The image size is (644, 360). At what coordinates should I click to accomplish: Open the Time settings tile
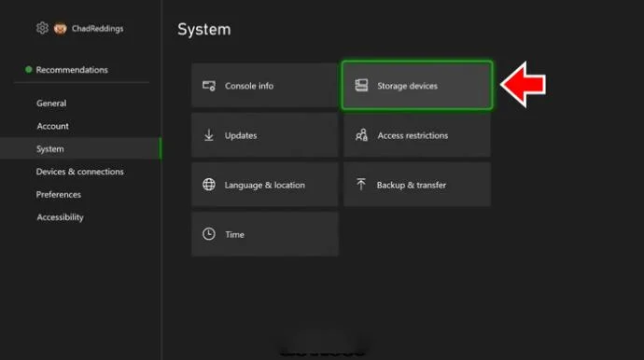[264, 234]
